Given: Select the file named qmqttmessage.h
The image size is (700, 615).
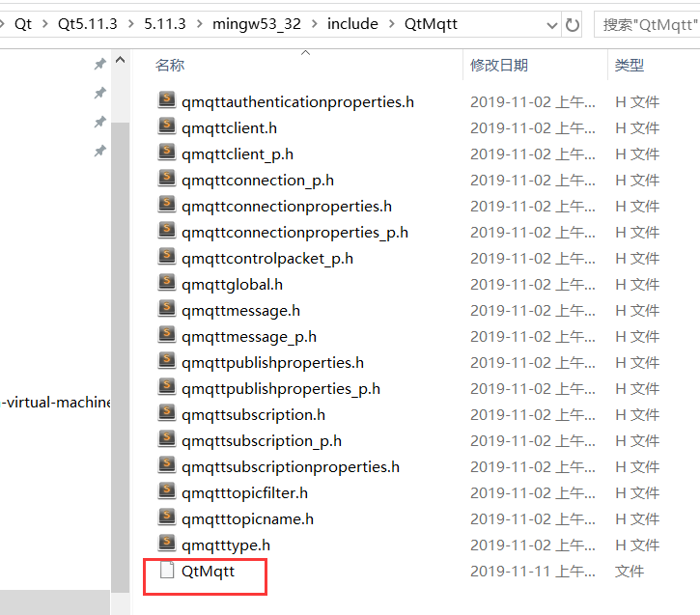Looking at the screenshot, I should point(240,311).
